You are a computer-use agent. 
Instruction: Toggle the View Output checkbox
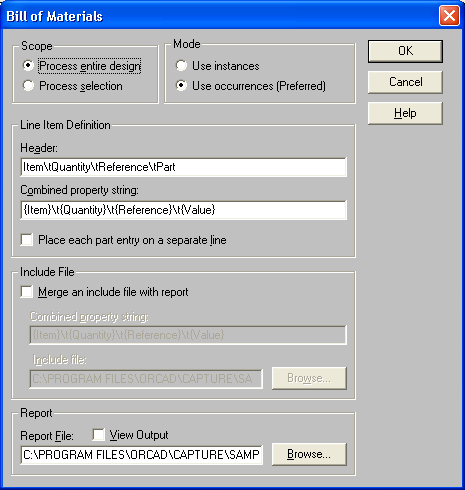tap(99, 435)
